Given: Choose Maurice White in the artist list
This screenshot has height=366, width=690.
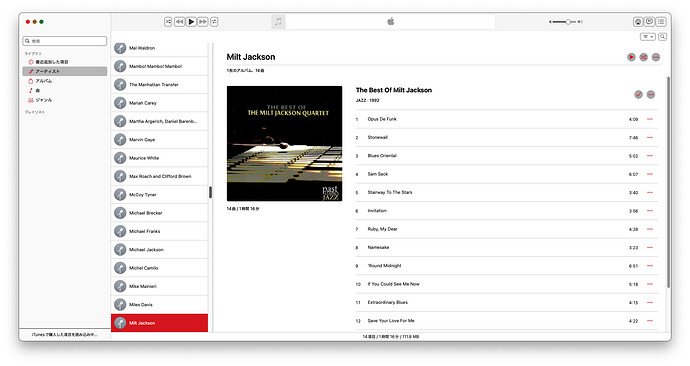Looking at the screenshot, I should 159,158.
